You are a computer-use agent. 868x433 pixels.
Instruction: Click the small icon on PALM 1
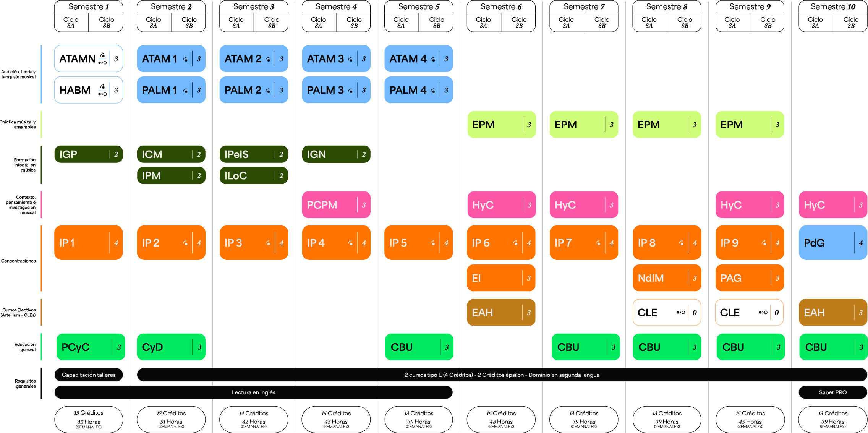click(x=185, y=91)
